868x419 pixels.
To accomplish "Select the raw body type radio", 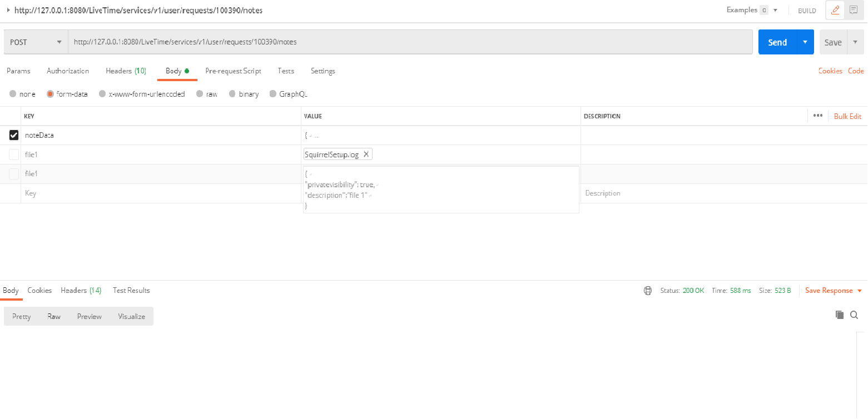I will pos(199,94).
